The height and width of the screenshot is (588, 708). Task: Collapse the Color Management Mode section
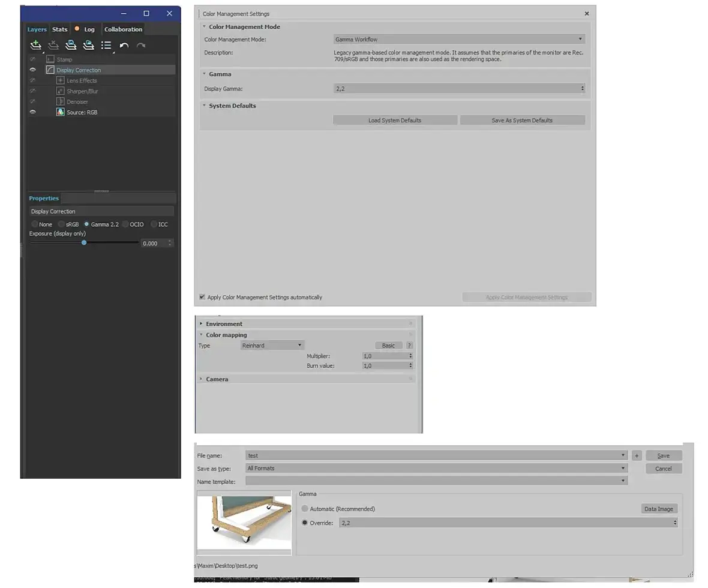coord(204,26)
